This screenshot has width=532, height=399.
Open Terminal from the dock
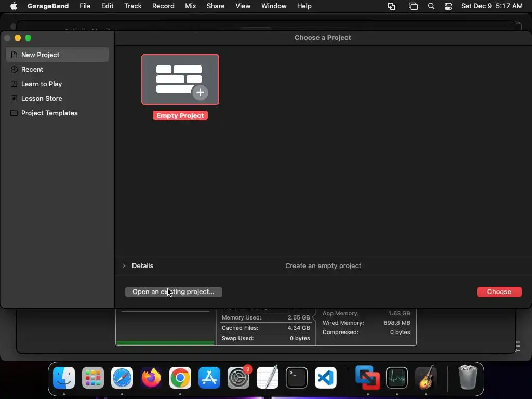(297, 378)
